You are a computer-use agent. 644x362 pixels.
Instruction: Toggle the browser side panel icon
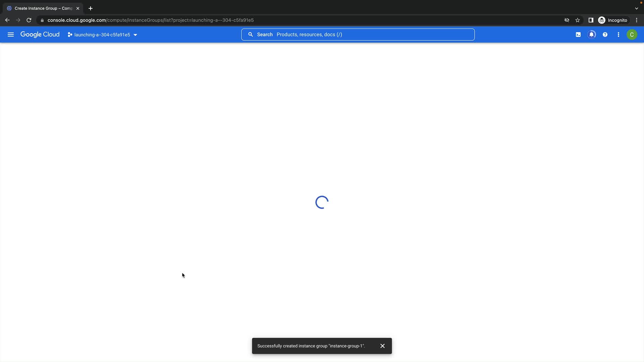[x=591, y=20]
